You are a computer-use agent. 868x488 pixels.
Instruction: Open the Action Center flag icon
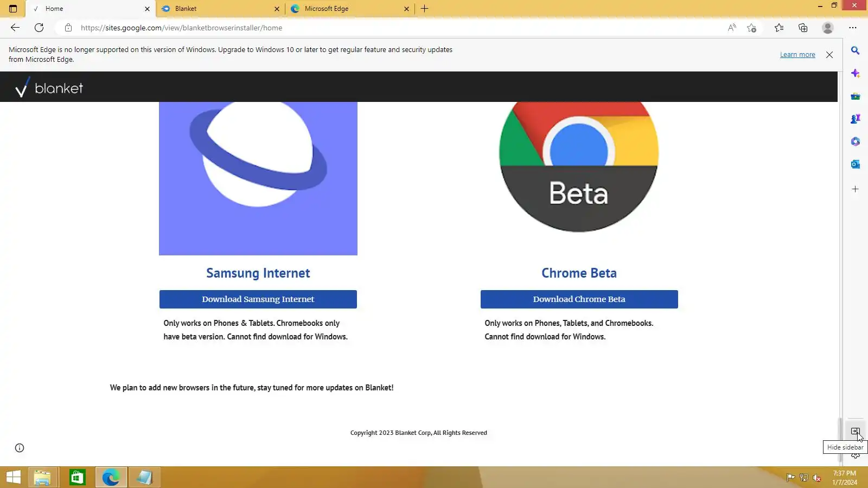[x=790, y=478]
